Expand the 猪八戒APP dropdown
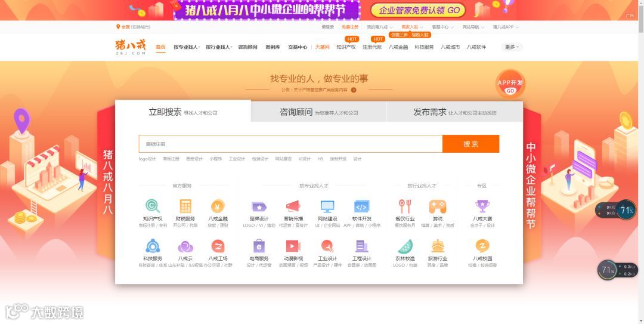This screenshot has width=644, height=324. pos(506,27)
